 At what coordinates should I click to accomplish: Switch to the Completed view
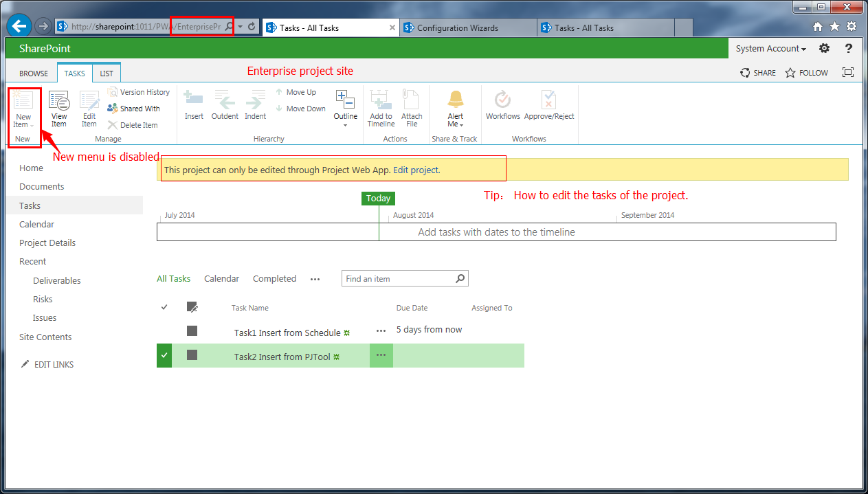pyautogui.click(x=274, y=279)
